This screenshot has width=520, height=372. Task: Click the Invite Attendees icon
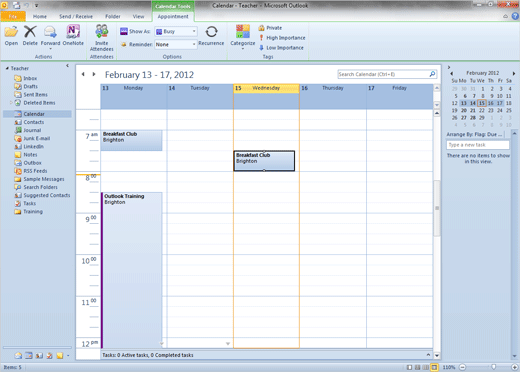pyautogui.click(x=102, y=31)
